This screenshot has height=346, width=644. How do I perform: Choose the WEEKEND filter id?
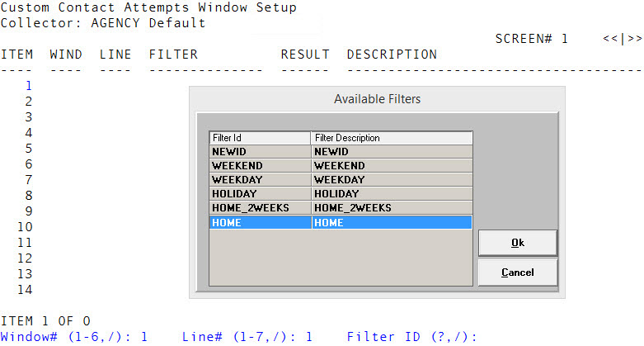(x=260, y=166)
